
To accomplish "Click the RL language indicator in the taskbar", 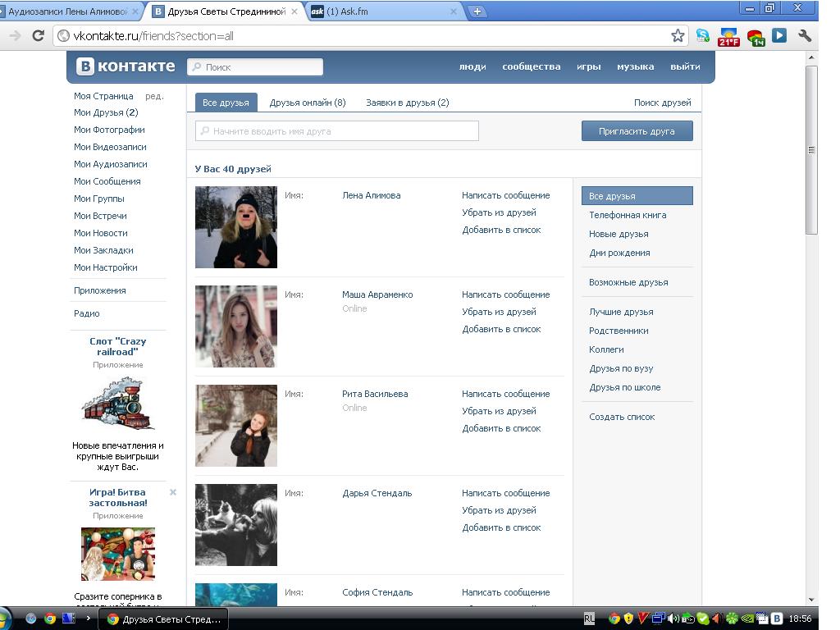I will coord(589,619).
